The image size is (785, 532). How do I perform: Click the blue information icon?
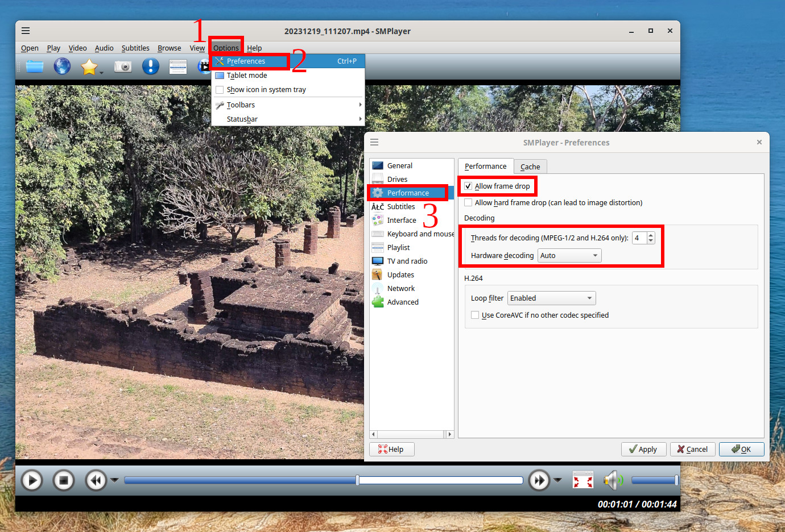150,66
